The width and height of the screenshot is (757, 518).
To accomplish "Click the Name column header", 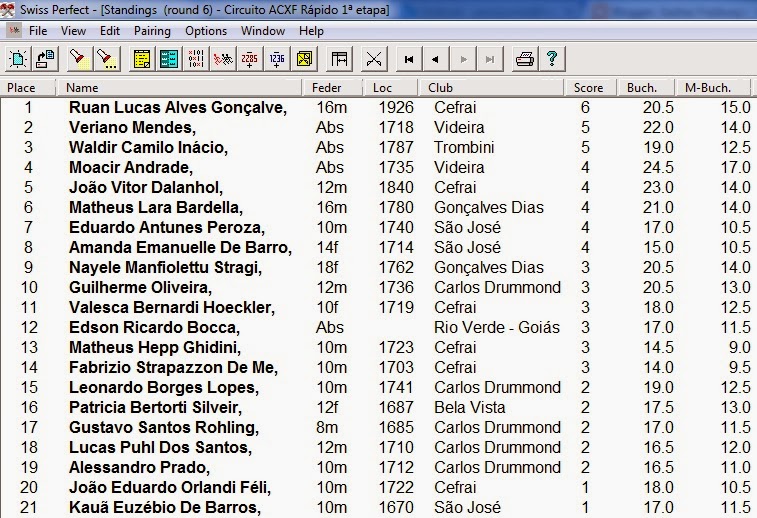I will pyautogui.click(x=179, y=88).
